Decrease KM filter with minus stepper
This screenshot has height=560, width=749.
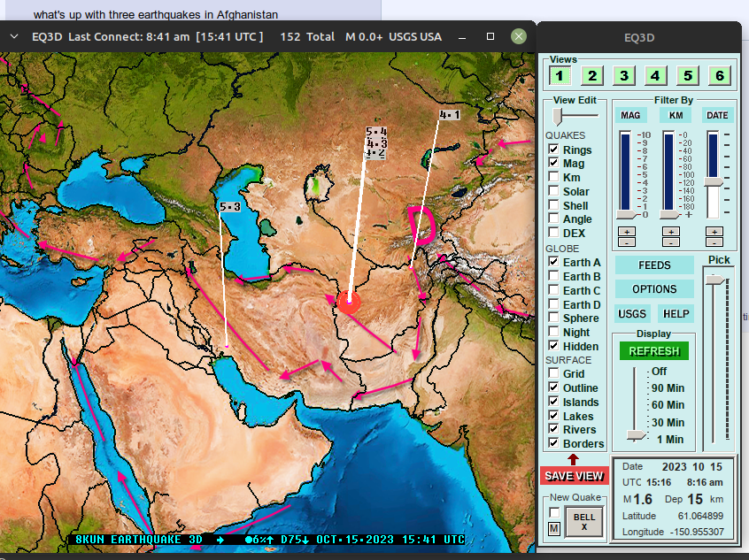671,242
